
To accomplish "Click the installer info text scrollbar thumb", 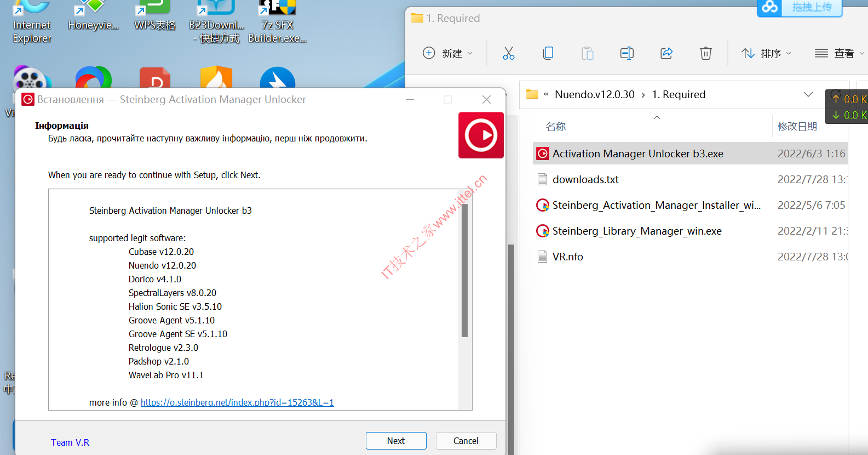I will point(465,270).
